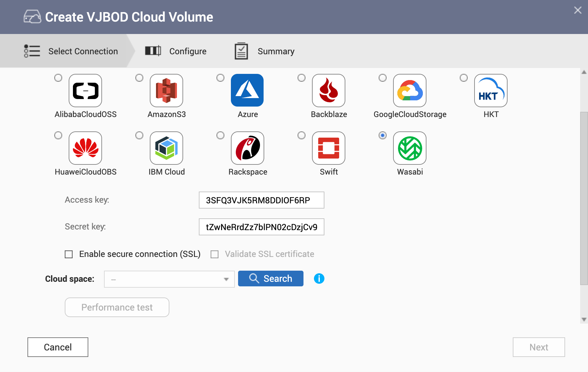Click the GoogleCloudStorage icon
The image size is (588, 372).
[410, 91]
